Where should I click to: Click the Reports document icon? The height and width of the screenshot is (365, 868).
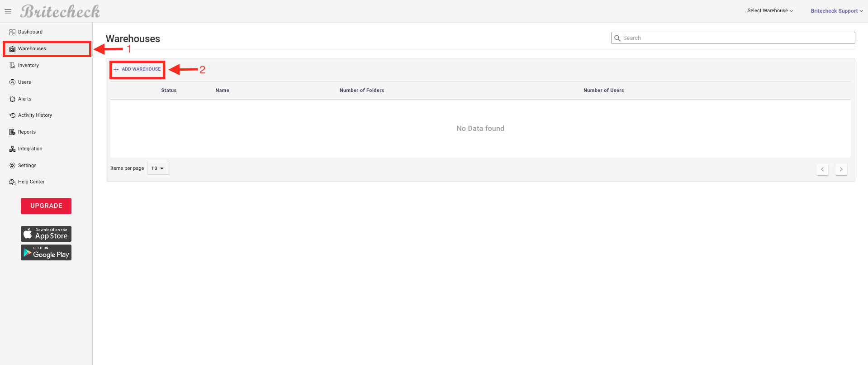click(12, 132)
